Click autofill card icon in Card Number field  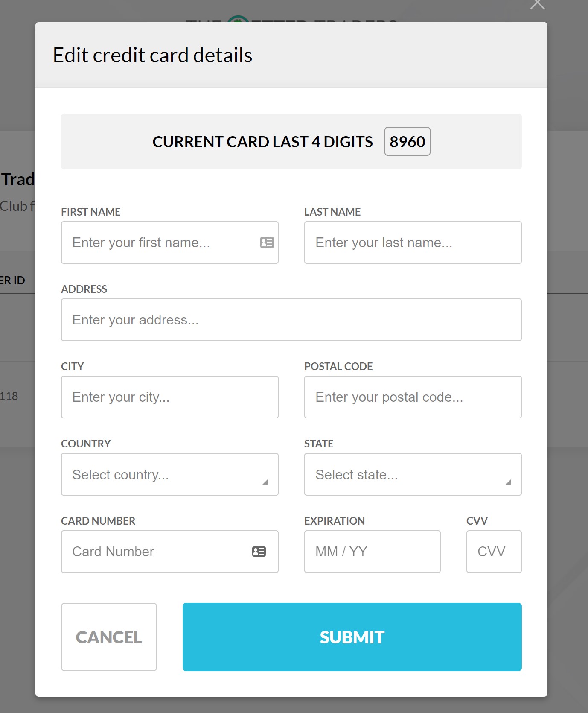pos(259,552)
